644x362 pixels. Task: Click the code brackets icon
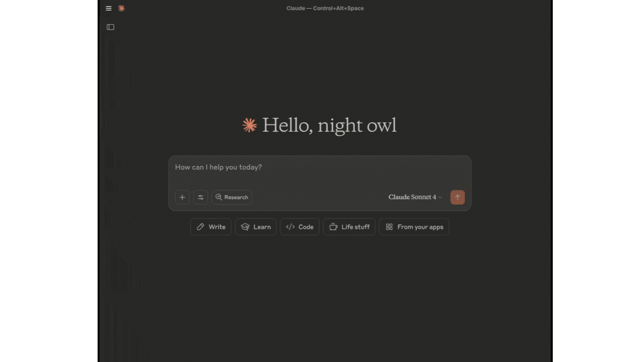click(x=290, y=227)
